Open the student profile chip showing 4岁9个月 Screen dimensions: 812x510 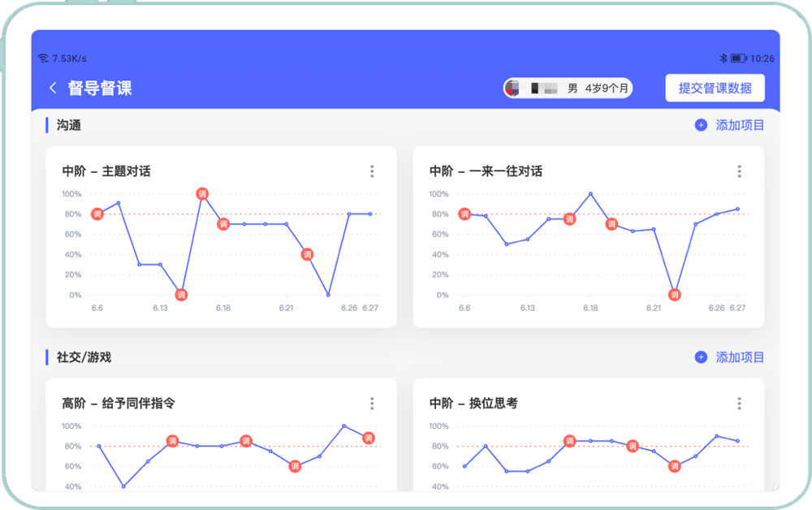(568, 89)
